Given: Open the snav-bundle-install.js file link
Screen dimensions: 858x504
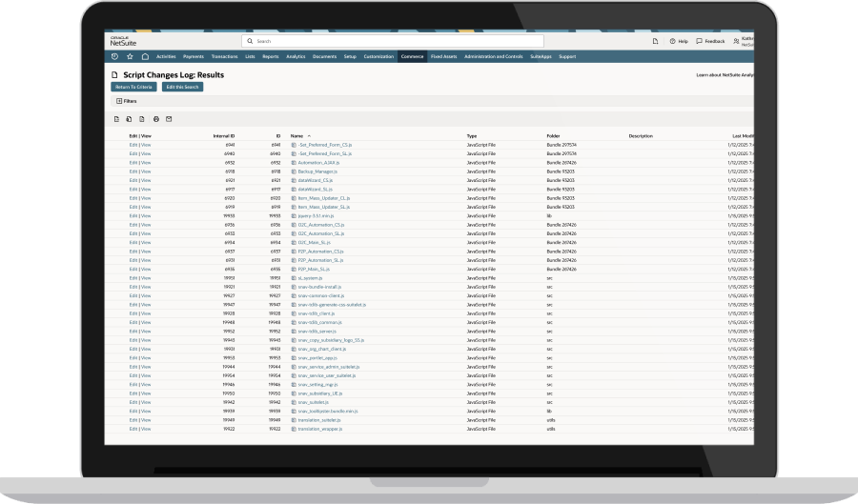Looking at the screenshot, I should click(x=319, y=287).
